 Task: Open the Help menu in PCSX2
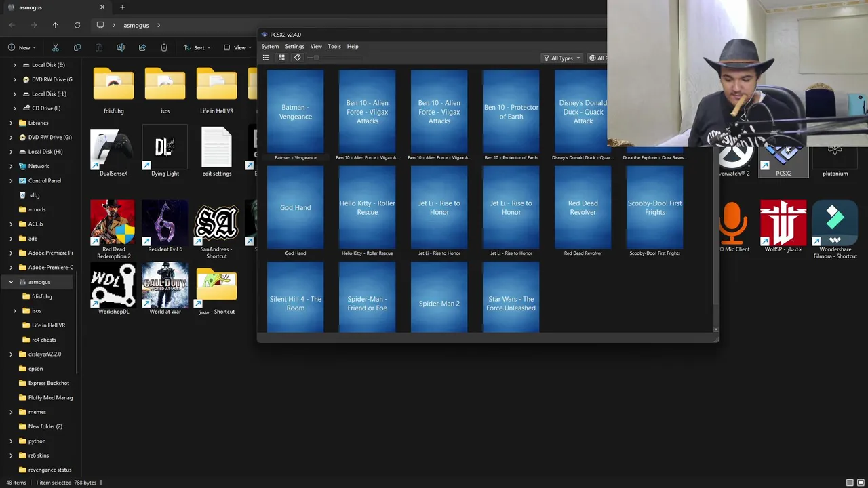(x=353, y=47)
